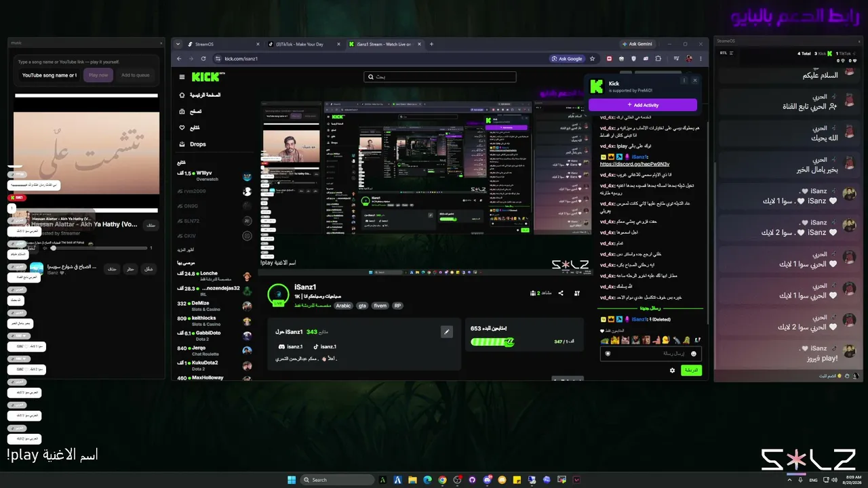Click the Add Activity button in PreMiD popup
Viewport: 868px width, 488px height.
point(642,105)
